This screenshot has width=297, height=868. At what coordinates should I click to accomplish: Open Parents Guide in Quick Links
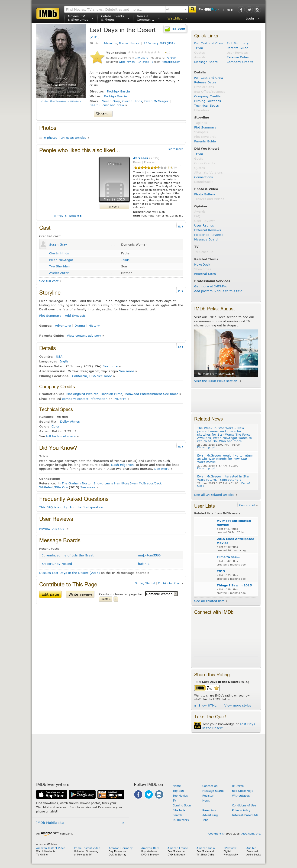tap(237, 48)
